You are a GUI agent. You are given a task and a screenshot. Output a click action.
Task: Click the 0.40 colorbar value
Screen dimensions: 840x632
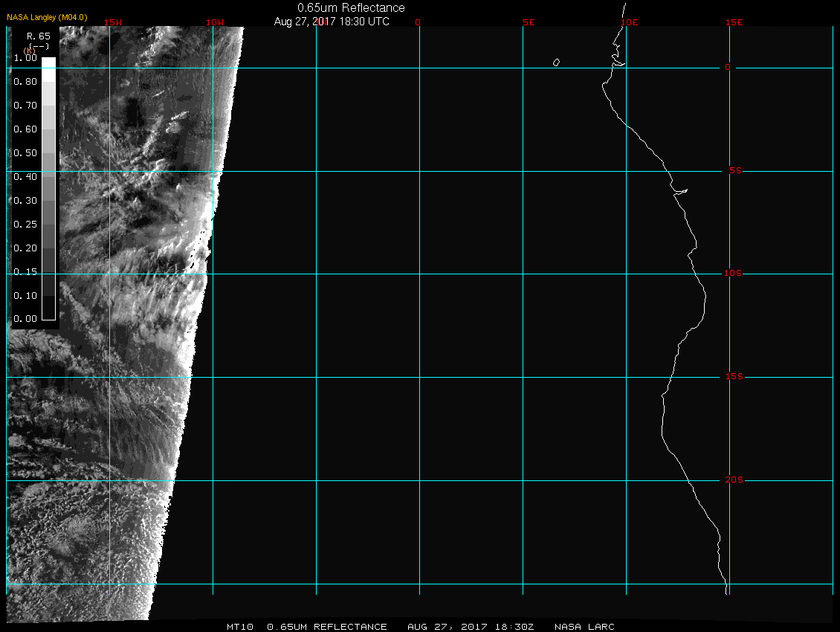25,176
